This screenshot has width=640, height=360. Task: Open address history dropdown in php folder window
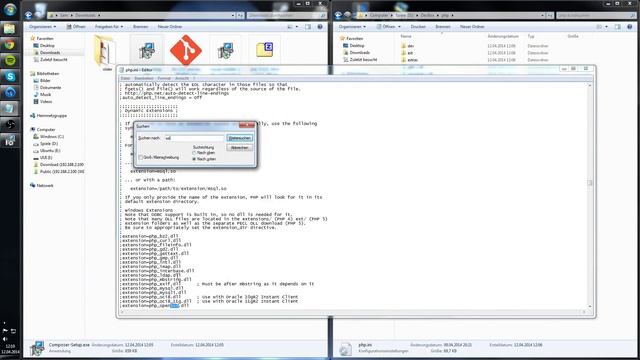542,16
